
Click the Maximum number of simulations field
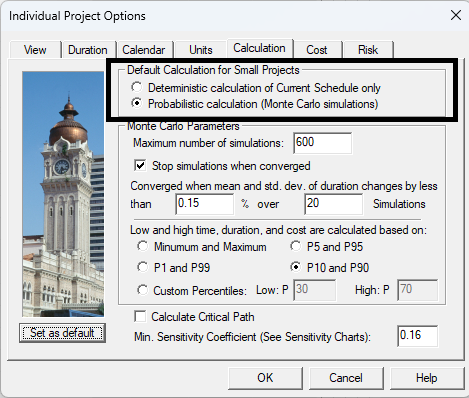tap(322, 143)
